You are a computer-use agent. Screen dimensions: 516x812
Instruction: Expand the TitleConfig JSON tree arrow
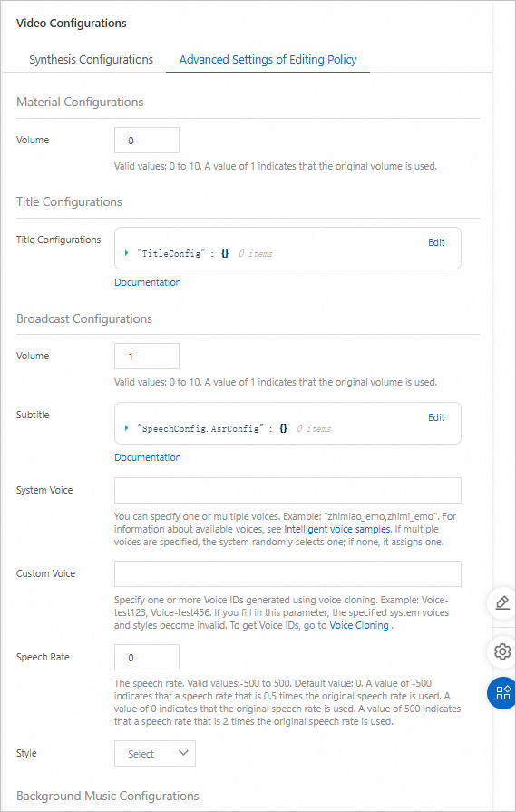126,253
